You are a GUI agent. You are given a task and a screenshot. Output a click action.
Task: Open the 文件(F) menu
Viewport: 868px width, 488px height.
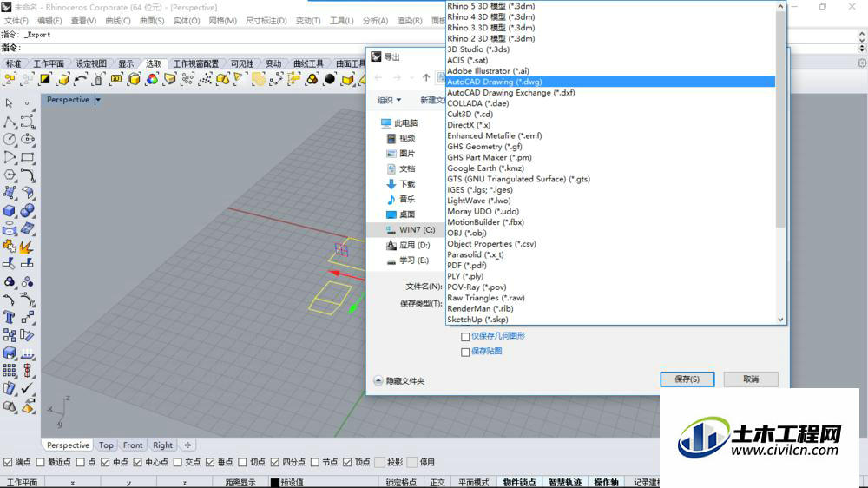coord(16,21)
